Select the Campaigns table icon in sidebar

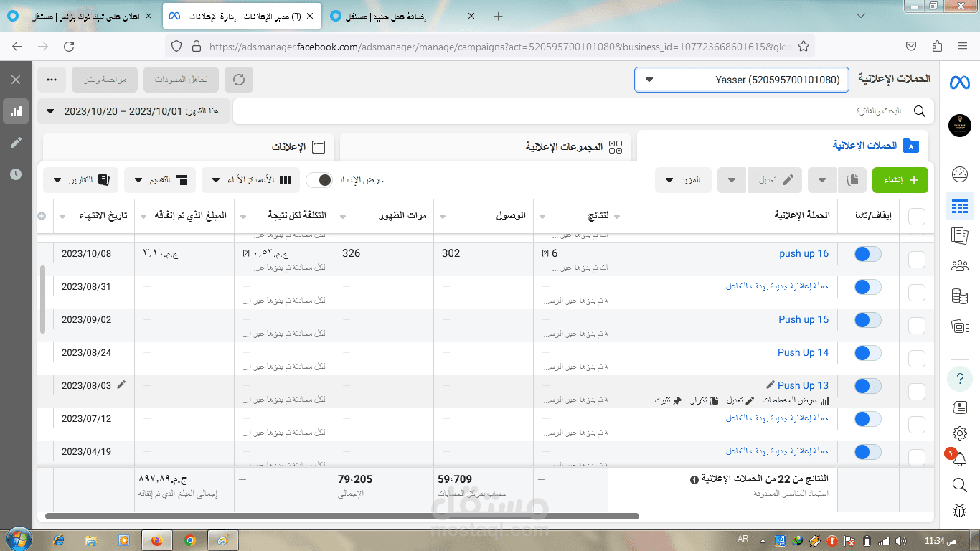pos(960,207)
